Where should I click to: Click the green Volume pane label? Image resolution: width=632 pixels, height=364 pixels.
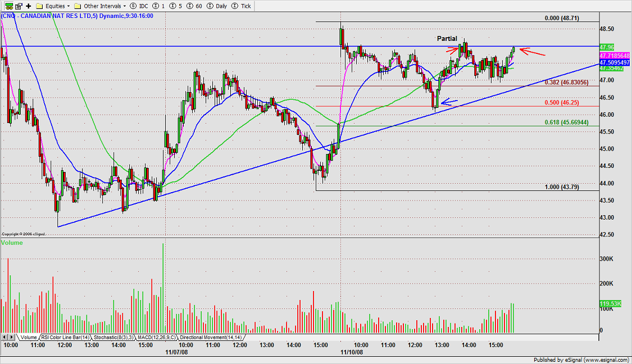pos(12,243)
